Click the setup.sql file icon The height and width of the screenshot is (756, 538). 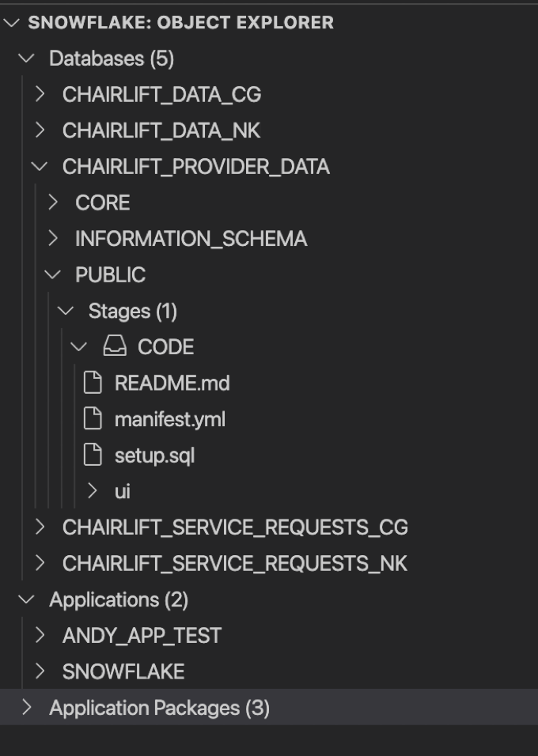pos(93,455)
